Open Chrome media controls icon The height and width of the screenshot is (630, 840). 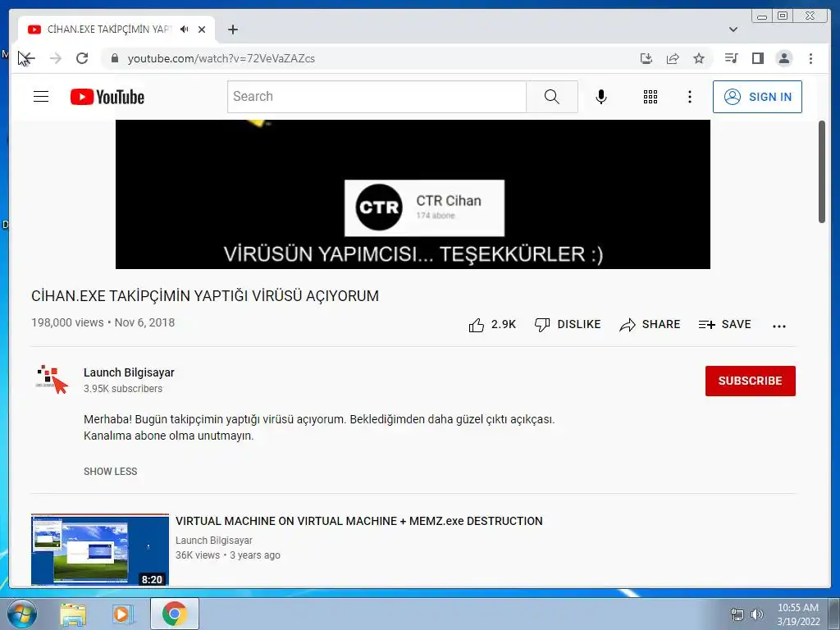731,58
